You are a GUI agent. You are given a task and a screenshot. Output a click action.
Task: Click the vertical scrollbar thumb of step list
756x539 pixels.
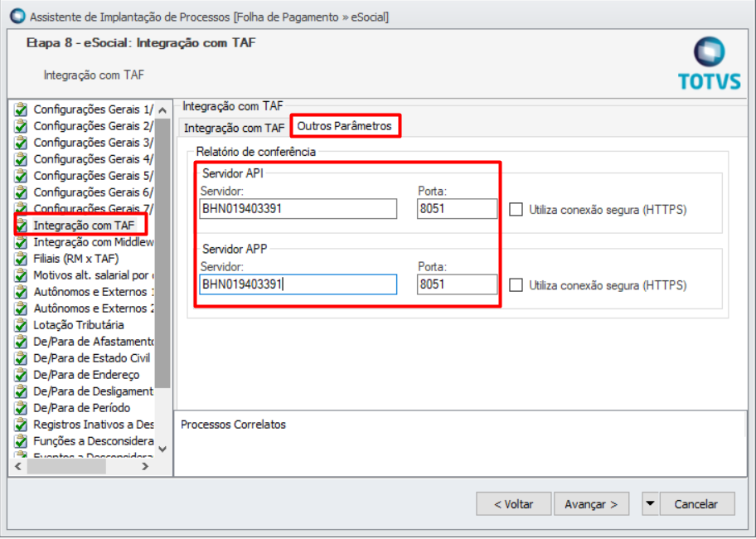[162, 253]
